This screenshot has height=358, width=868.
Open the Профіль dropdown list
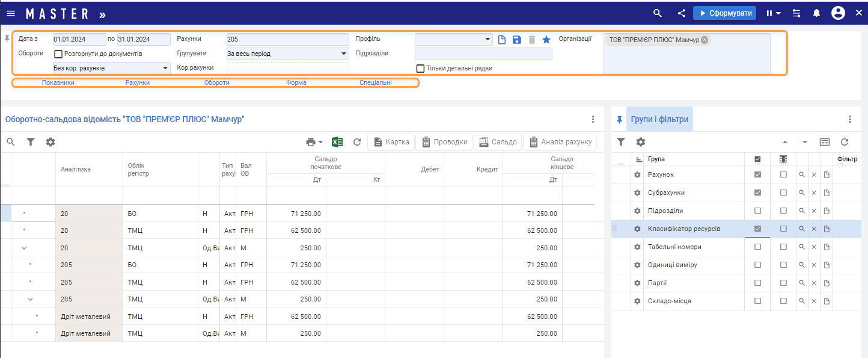[x=454, y=39]
